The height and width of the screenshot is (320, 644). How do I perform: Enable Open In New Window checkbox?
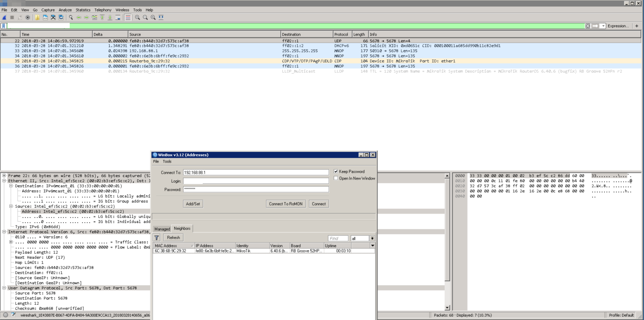pos(336,178)
